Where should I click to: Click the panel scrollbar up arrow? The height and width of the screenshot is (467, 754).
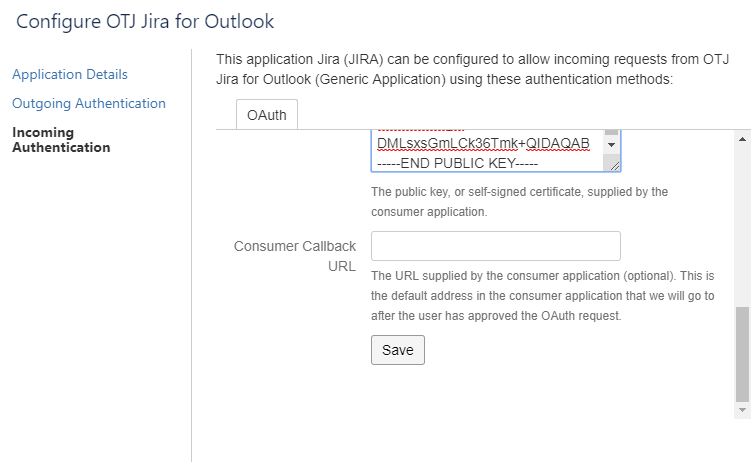point(742,139)
